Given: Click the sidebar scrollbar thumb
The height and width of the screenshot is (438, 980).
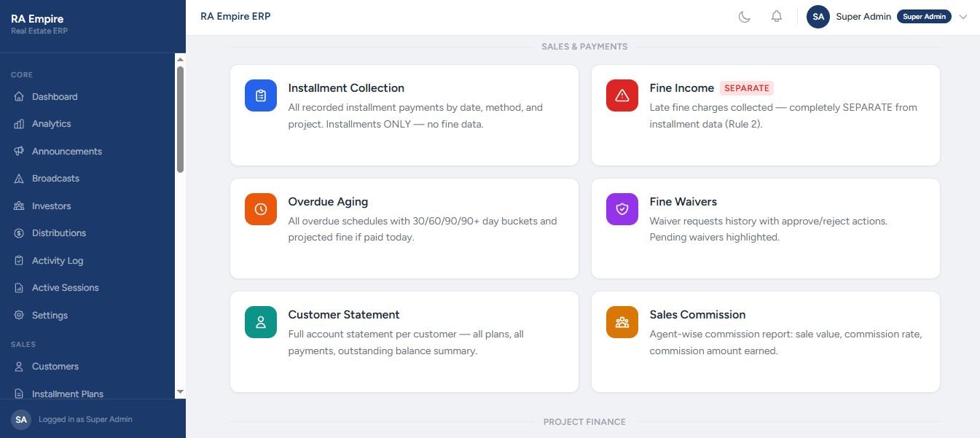Looking at the screenshot, I should point(180,120).
